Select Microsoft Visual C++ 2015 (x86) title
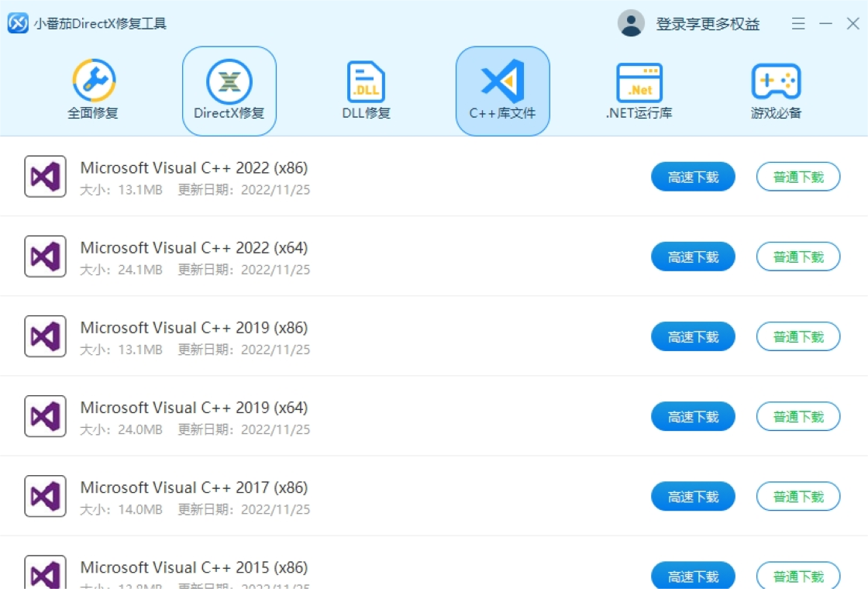The width and height of the screenshot is (868, 589). (194, 567)
